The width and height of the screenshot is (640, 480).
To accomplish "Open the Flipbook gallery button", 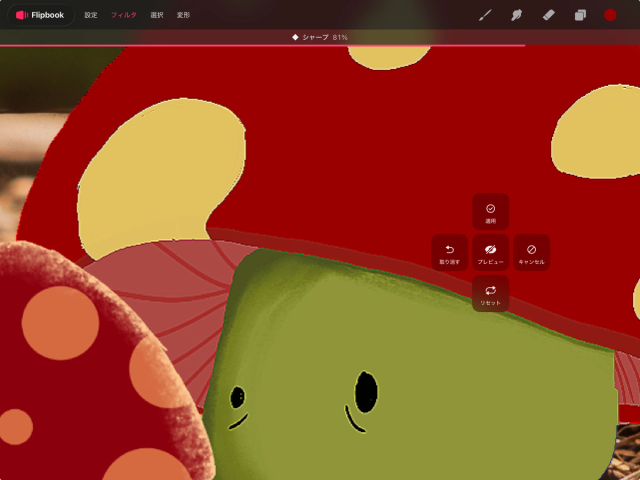I will [40, 15].
